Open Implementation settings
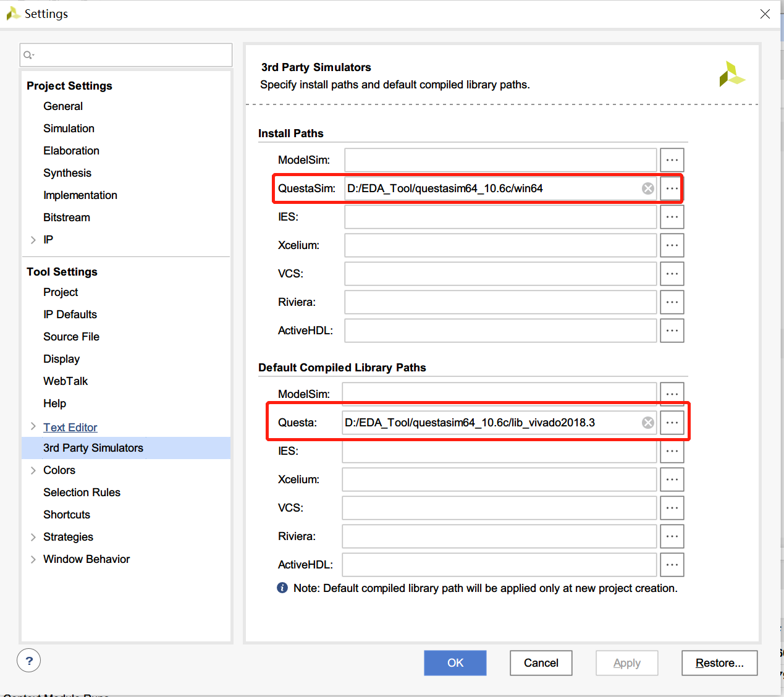784x697 pixels. (80, 195)
